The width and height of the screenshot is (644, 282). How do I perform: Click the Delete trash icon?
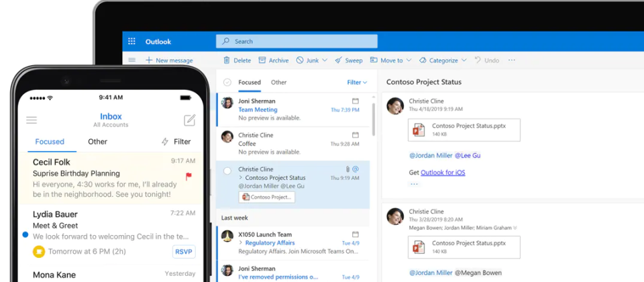click(226, 60)
